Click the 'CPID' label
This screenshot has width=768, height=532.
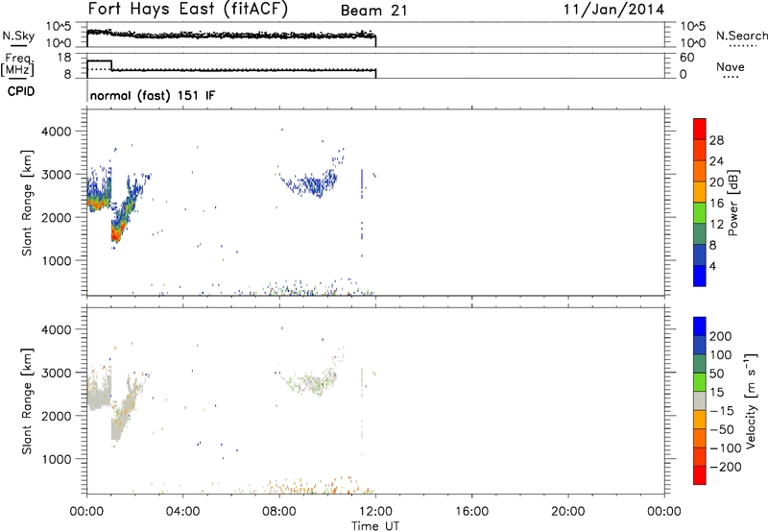(x=21, y=91)
